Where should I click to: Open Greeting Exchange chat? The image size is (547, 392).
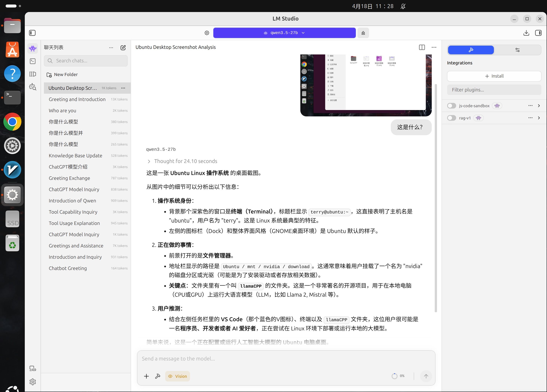pyautogui.click(x=87, y=178)
